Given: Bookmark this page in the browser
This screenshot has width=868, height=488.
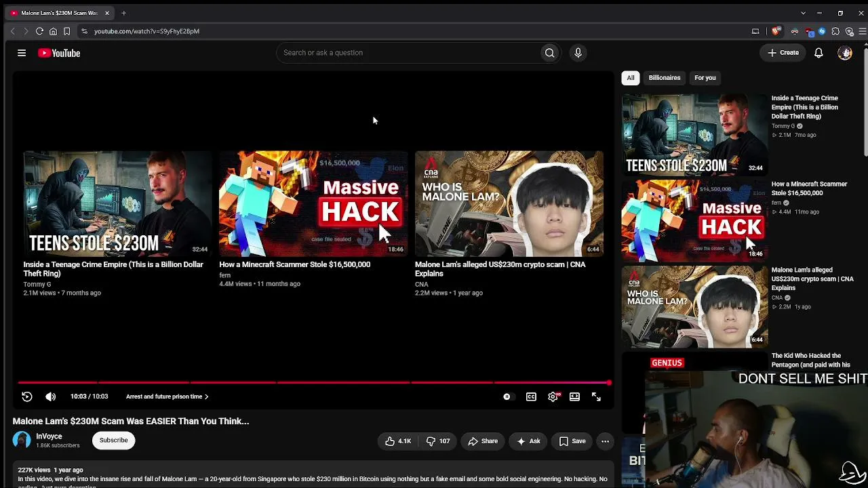Looking at the screenshot, I should click(x=66, y=31).
